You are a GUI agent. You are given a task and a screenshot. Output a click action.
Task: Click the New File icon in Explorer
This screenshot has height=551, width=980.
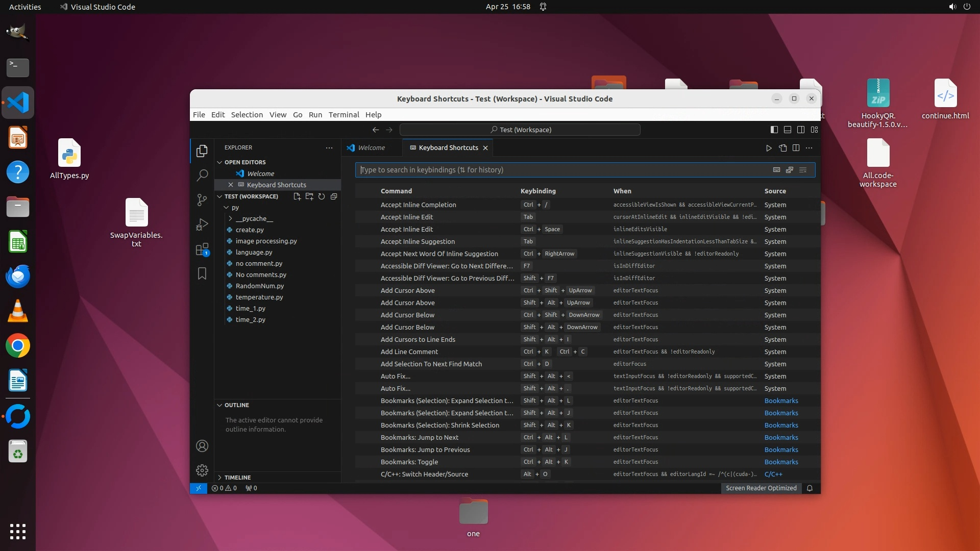coord(297,196)
